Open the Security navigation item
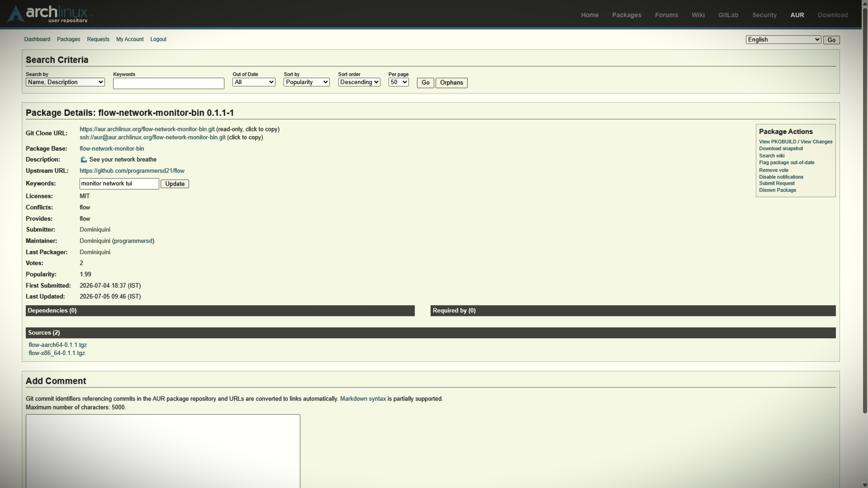 pos(764,15)
